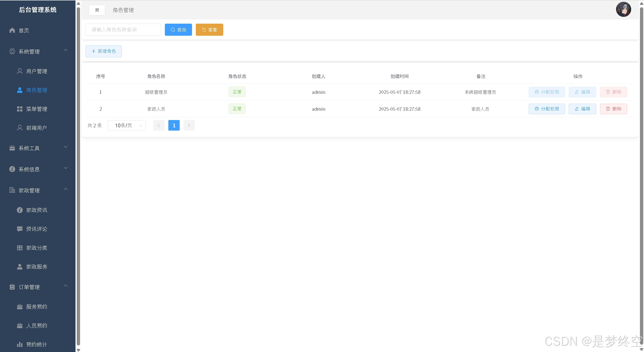The image size is (644, 352).
Task: Focus the role name search input
Action: [x=123, y=30]
